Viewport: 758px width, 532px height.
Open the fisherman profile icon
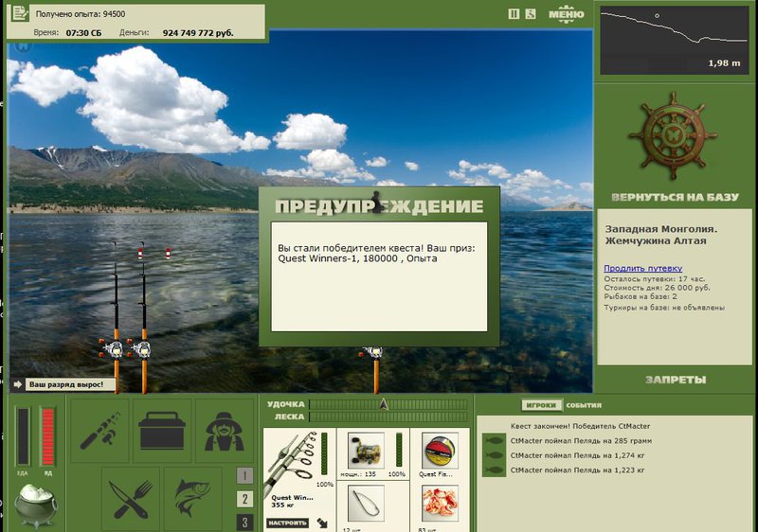click(224, 430)
